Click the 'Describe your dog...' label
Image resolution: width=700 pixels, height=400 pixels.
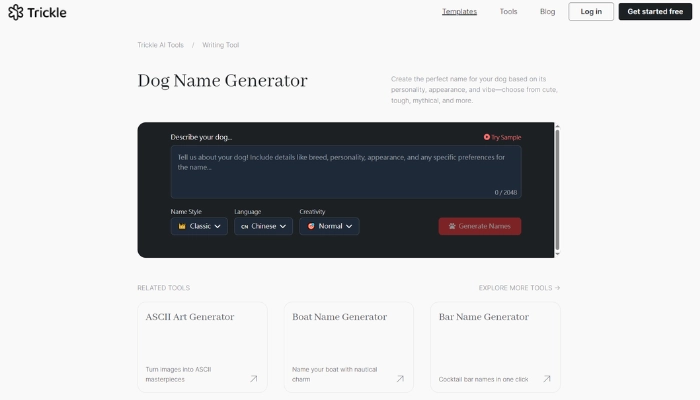click(x=201, y=137)
